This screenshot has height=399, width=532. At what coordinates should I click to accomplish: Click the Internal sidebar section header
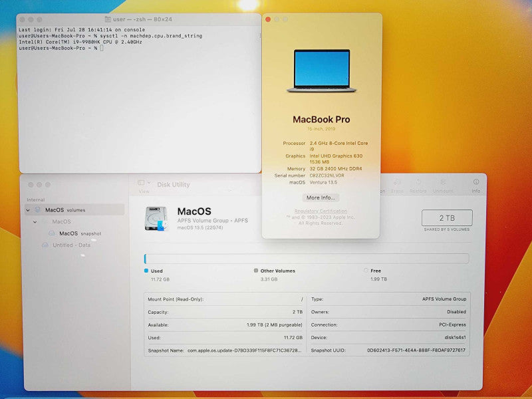pyautogui.click(x=36, y=200)
